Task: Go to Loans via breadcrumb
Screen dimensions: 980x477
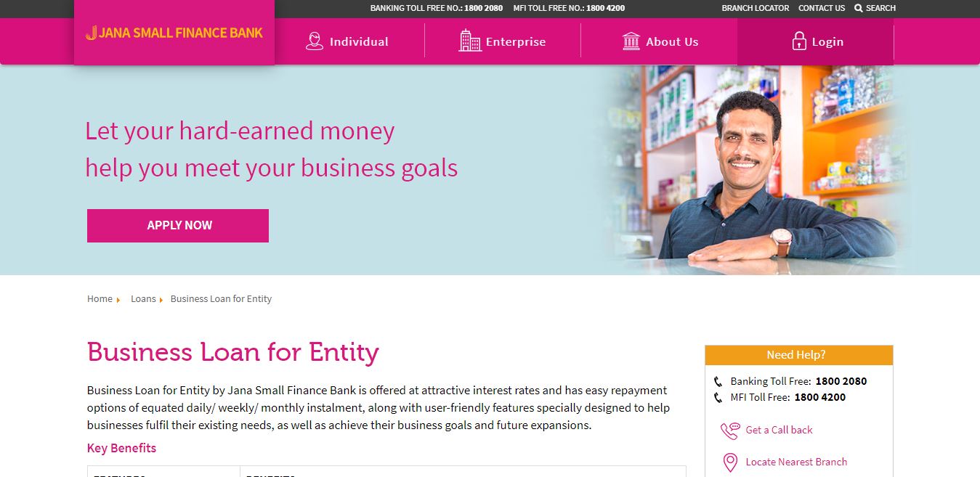Action: click(143, 298)
